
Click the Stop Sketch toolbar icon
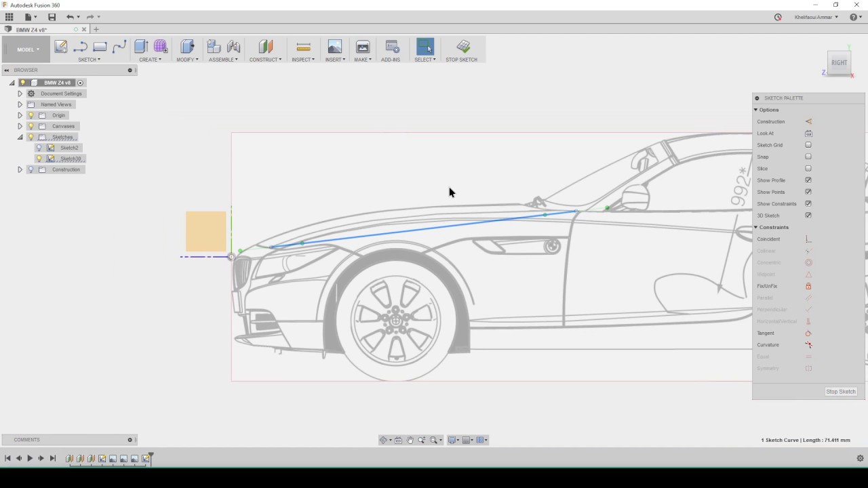[x=463, y=47]
